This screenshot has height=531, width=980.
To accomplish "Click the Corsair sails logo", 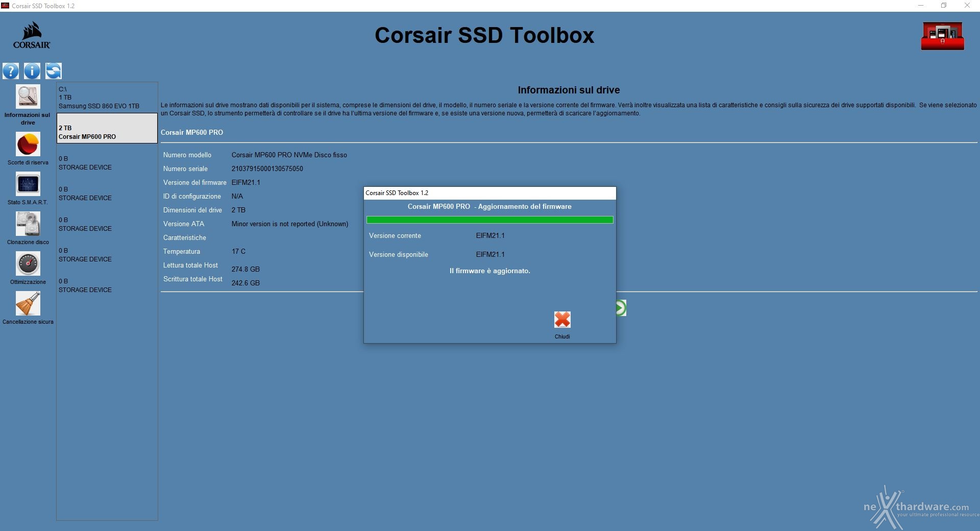I will pos(32,35).
